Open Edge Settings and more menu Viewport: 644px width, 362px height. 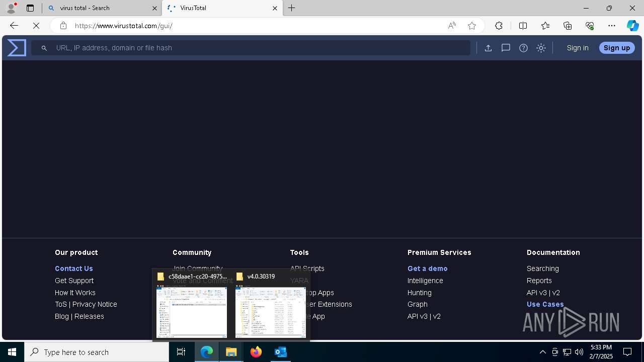[612, 26]
